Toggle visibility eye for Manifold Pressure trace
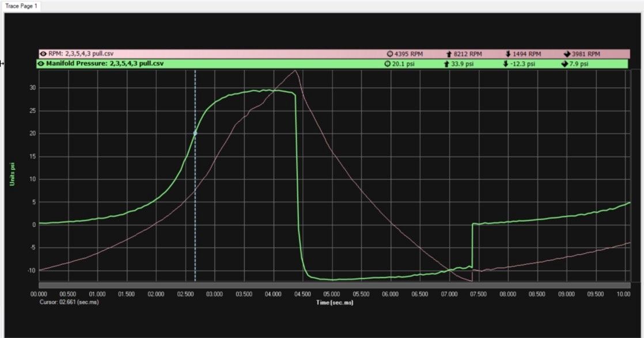Screen dimensions: 644x338 coord(41,63)
